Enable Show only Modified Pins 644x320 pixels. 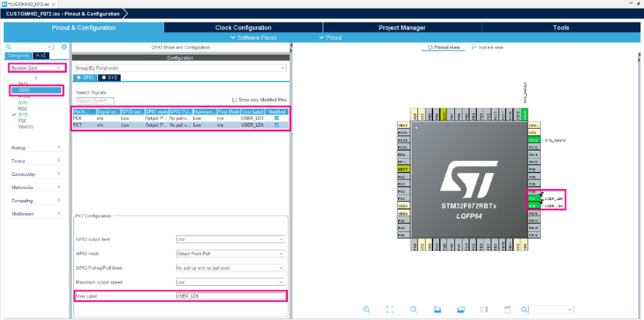tap(234, 100)
